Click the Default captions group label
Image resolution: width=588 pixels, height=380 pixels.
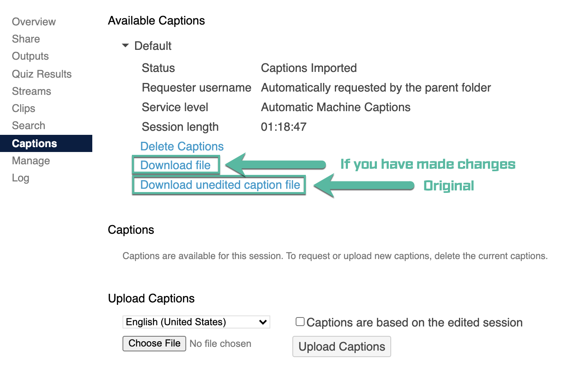(x=153, y=46)
